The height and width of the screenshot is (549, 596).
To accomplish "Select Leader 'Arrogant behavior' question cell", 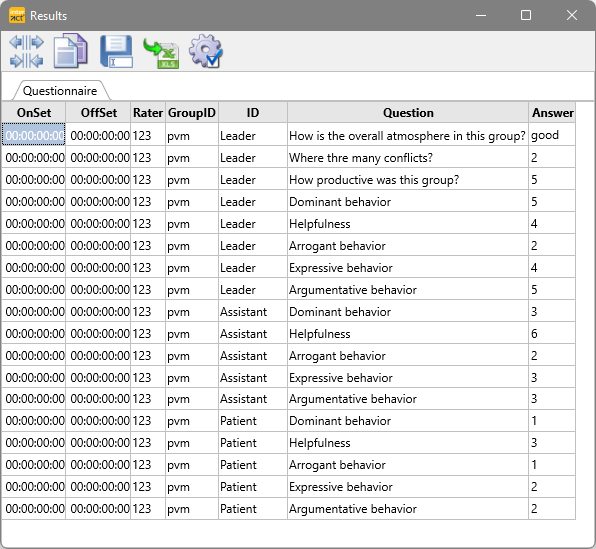I will [408, 246].
